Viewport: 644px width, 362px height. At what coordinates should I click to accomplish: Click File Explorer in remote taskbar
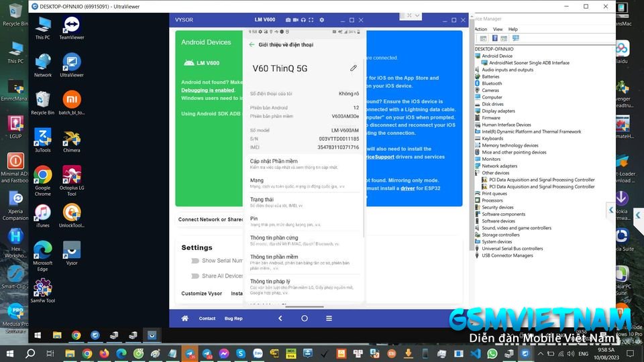pos(57,335)
